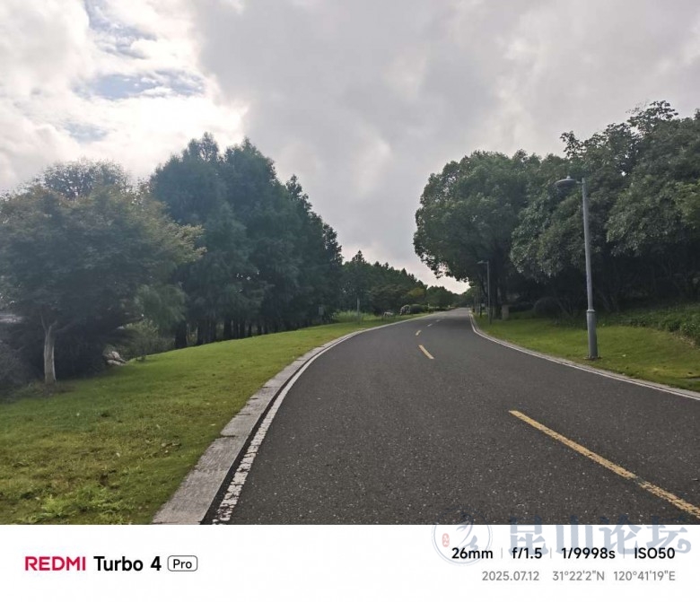Click the 1/9998s shutter speed value

click(588, 554)
